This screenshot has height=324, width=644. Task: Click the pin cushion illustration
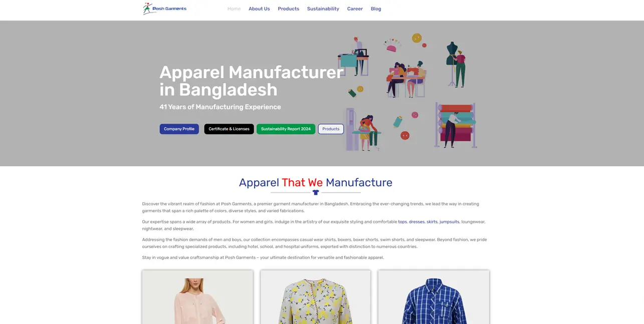392,45
